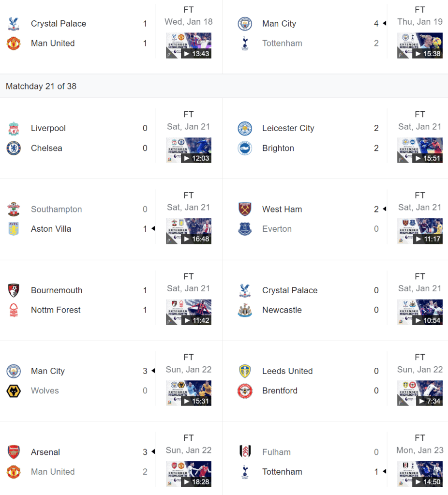The image size is (448, 495).
Task: Play Arsenal vs Man United 18:28 highlights
Action: click(x=189, y=474)
